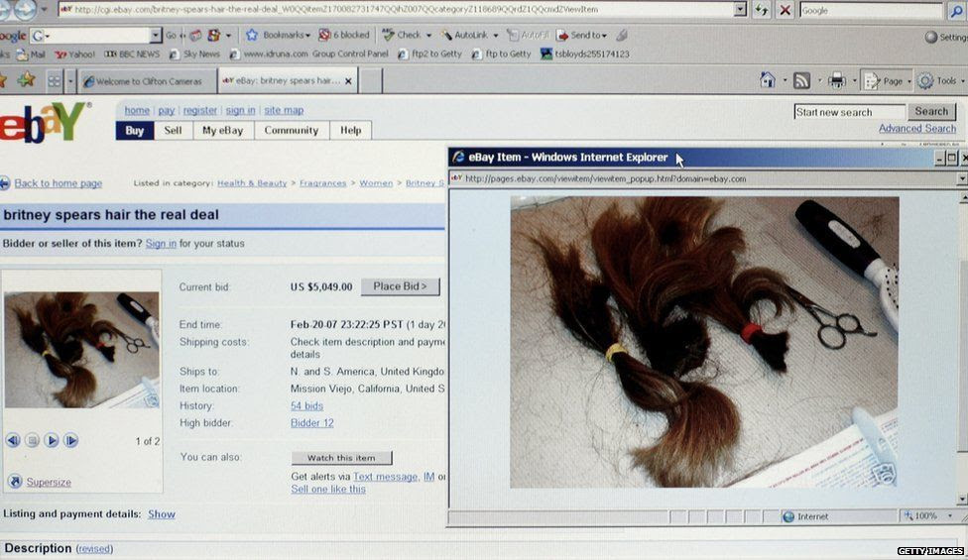Viewport: 968px width, 560px height.
Task: Open the Sky News favorites link
Action: [x=194, y=55]
